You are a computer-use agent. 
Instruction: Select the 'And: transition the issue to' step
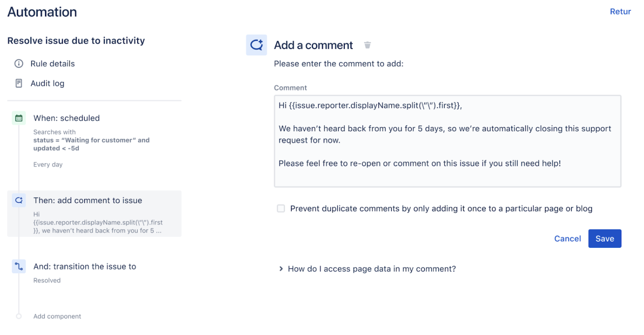[x=85, y=266]
